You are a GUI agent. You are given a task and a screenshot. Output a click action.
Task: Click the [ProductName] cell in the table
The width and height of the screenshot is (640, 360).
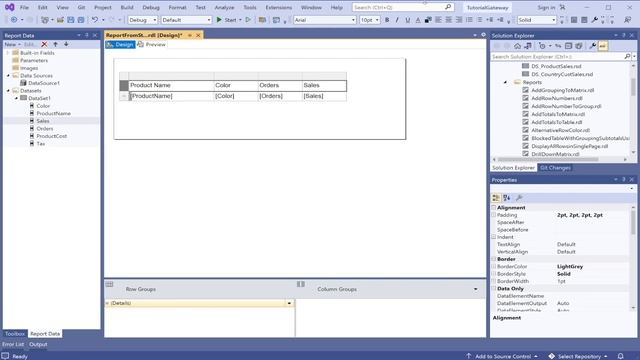[171, 96]
